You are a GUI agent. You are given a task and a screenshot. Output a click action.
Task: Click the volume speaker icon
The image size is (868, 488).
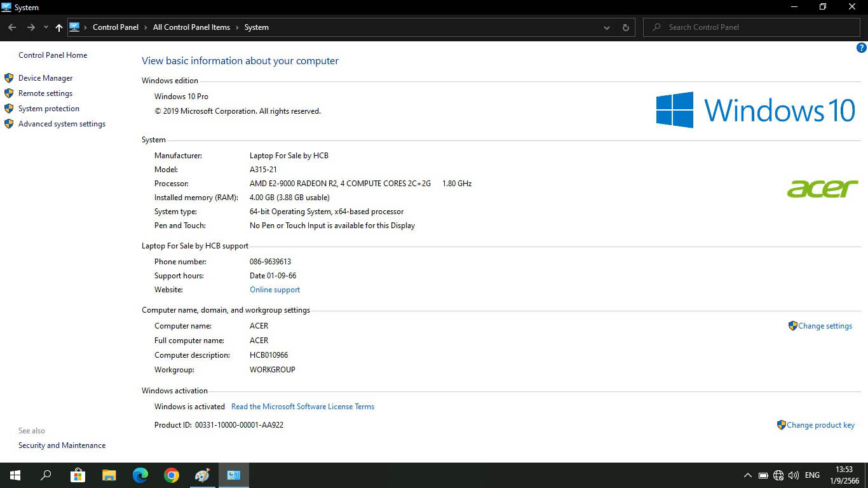[x=794, y=475]
